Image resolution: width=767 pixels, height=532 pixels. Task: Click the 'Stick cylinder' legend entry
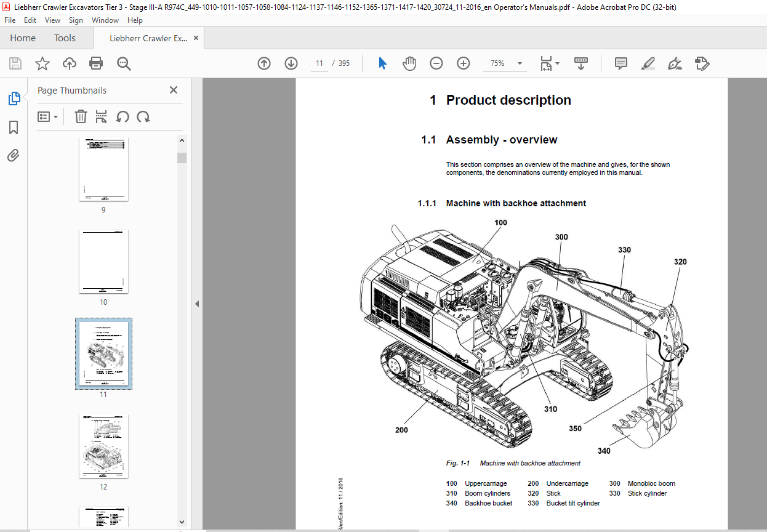click(647, 493)
